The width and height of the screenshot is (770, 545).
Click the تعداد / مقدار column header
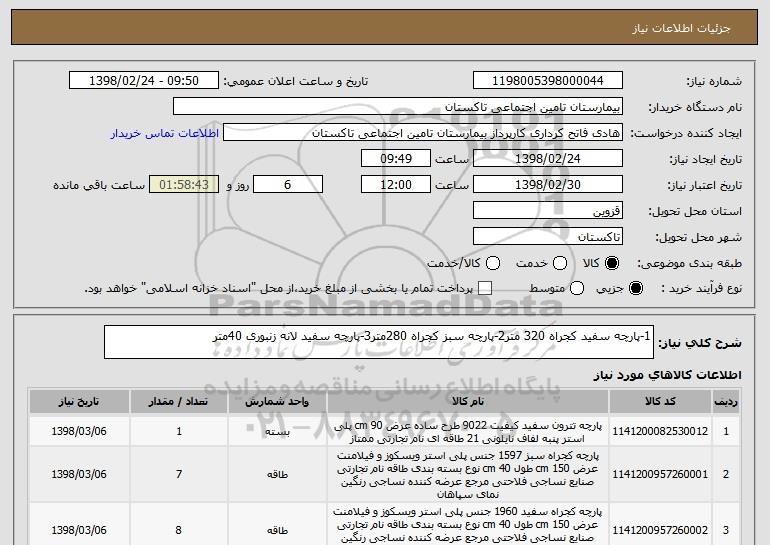coord(178,402)
